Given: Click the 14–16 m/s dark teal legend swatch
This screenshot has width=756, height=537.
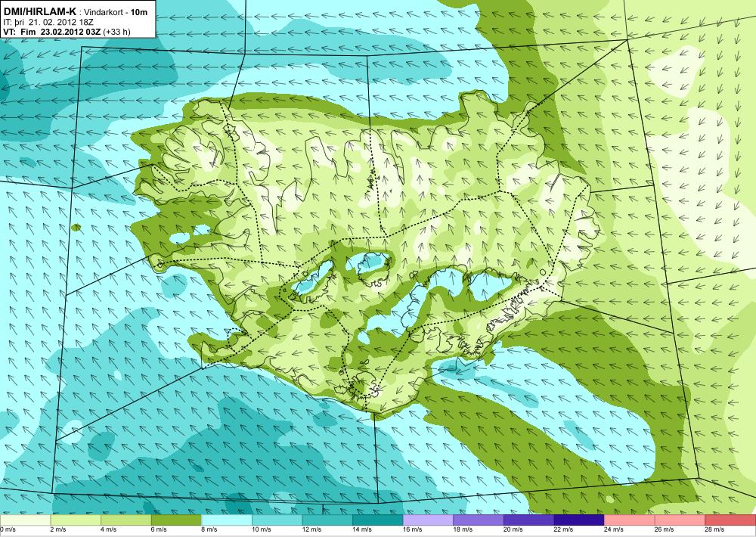Looking at the screenshot, I should [377, 520].
